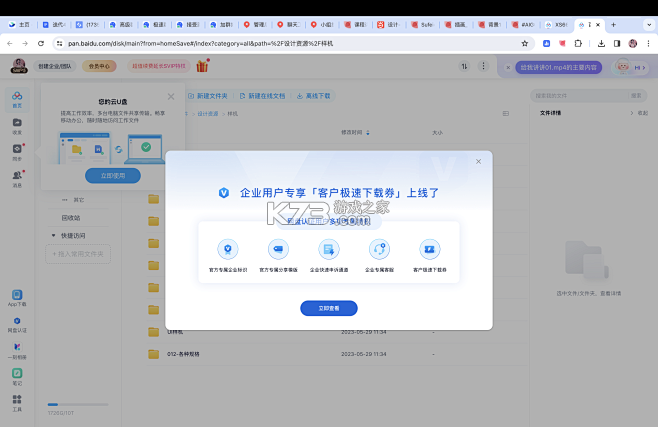The width and height of the screenshot is (658, 427).
Task: Click 新建在线文档 in the toolbar
Action: pyautogui.click(x=262, y=96)
